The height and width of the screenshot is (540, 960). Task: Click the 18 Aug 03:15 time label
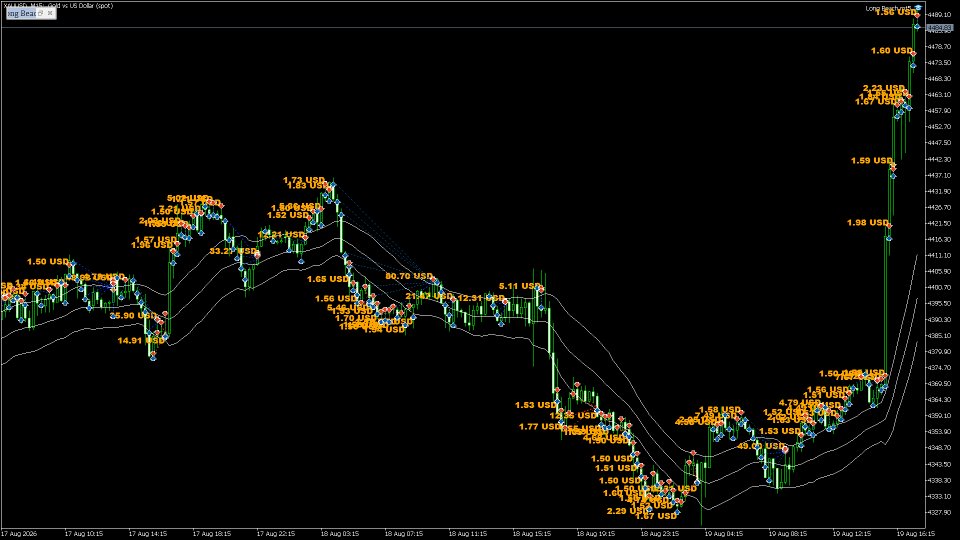(339, 534)
